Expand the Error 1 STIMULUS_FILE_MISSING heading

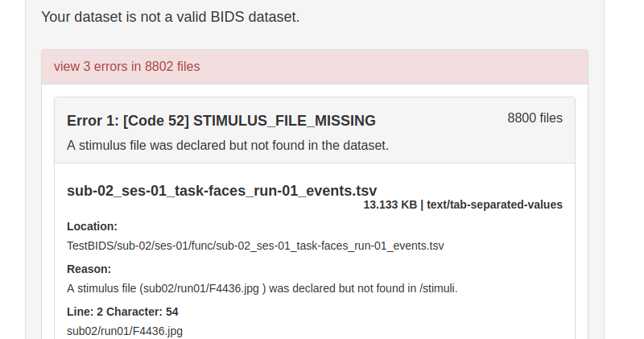point(221,121)
